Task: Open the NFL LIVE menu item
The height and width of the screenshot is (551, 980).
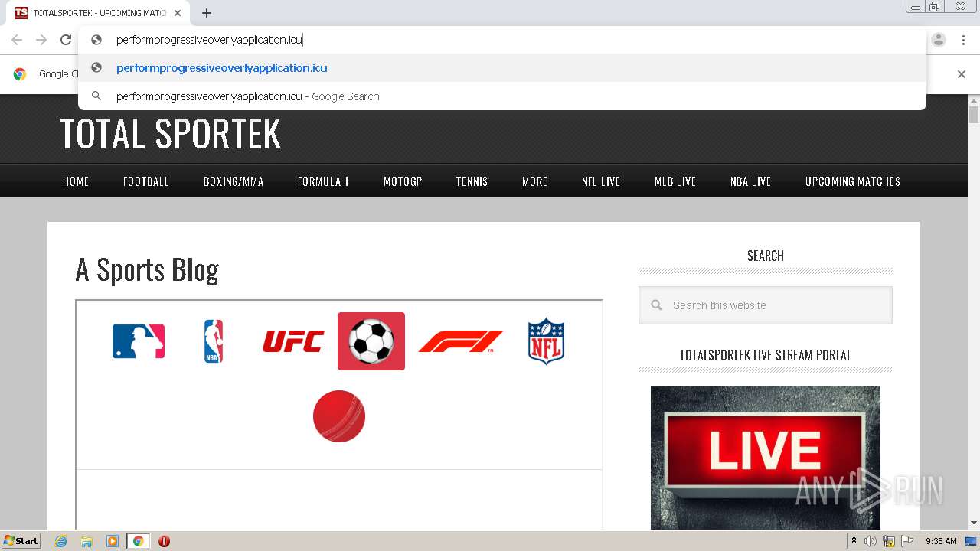Action: pyautogui.click(x=601, y=181)
